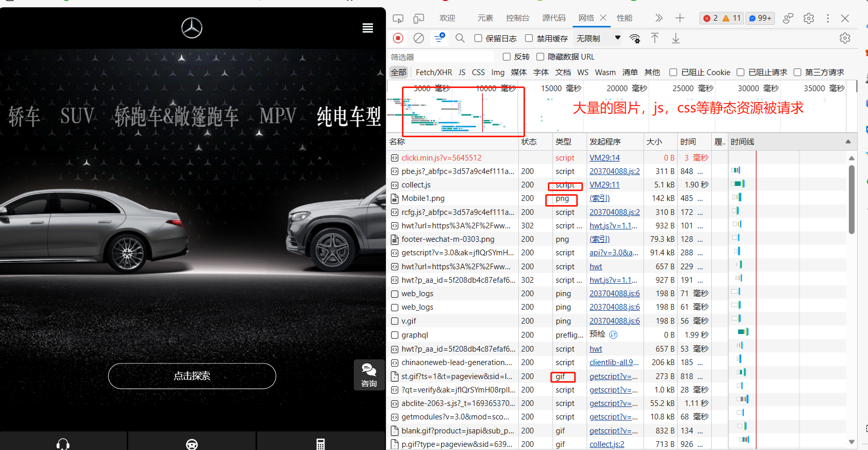The width and height of the screenshot is (868, 450).
Task: Open the feedback people icon in DevTools bar
Action: click(788, 18)
